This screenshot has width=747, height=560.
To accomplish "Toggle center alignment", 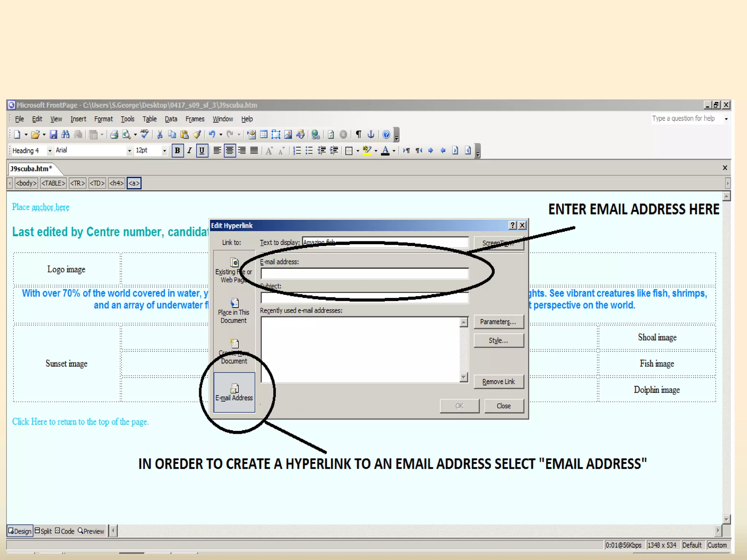I will 229,151.
